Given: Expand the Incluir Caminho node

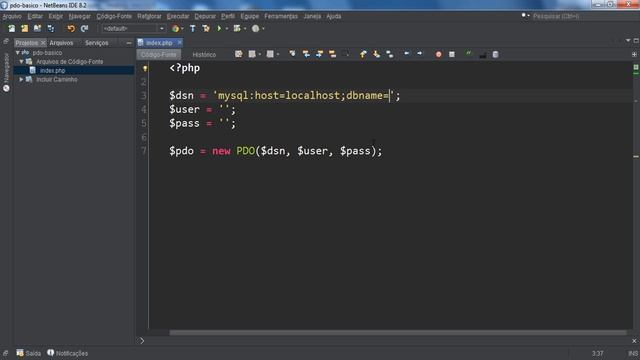Looking at the screenshot, I should pos(21,80).
